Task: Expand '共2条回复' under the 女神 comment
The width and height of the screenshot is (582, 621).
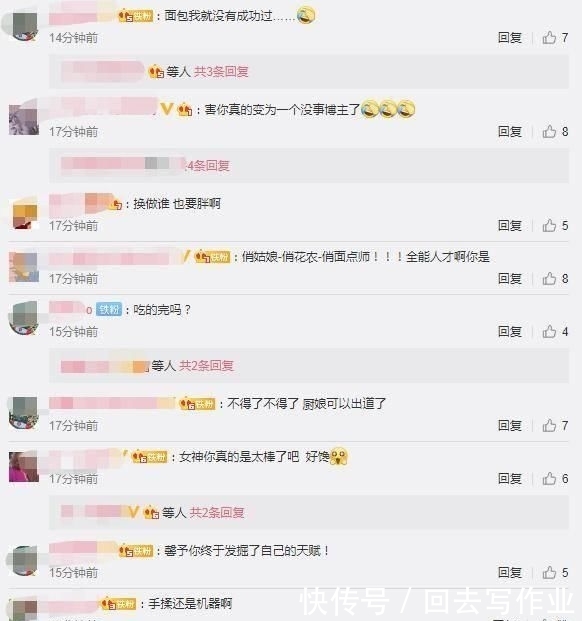Action: (217, 512)
